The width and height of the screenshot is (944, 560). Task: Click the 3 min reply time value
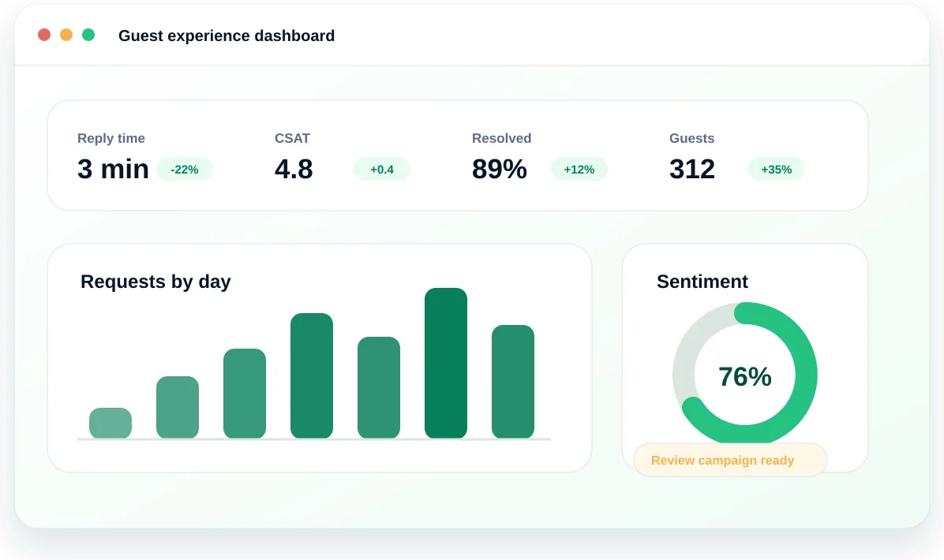point(113,169)
